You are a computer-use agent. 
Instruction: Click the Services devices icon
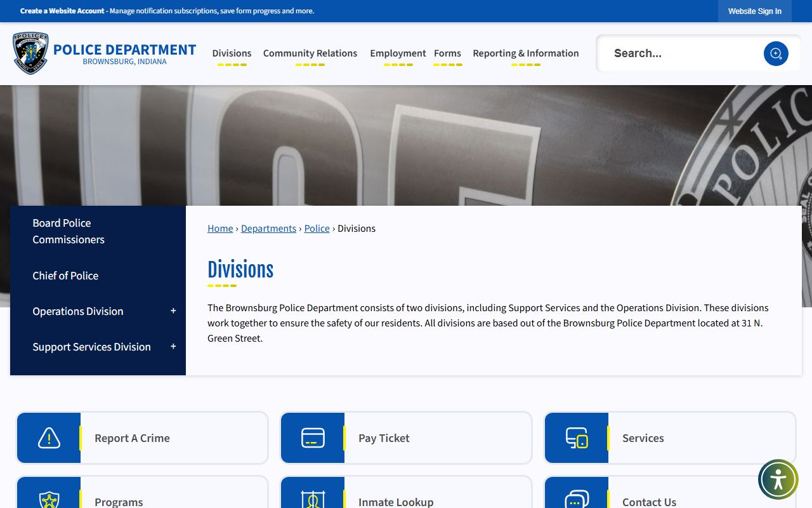pos(577,438)
